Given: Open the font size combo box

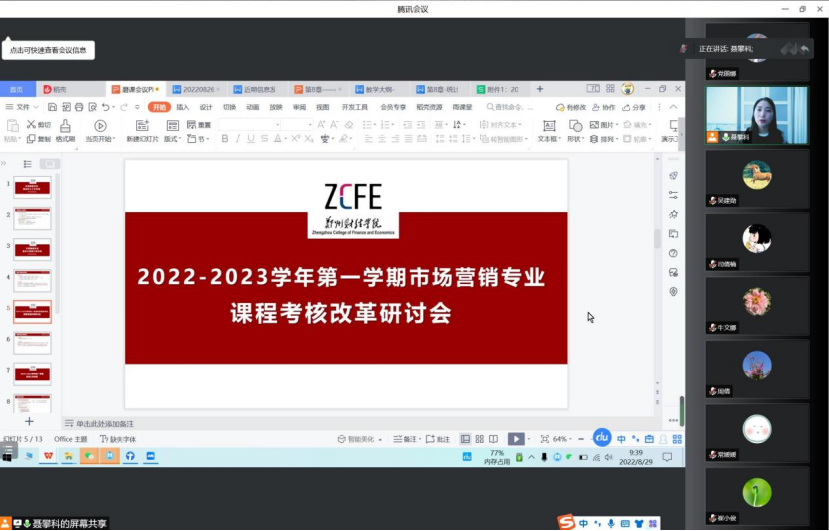Looking at the screenshot, I should (297, 125).
